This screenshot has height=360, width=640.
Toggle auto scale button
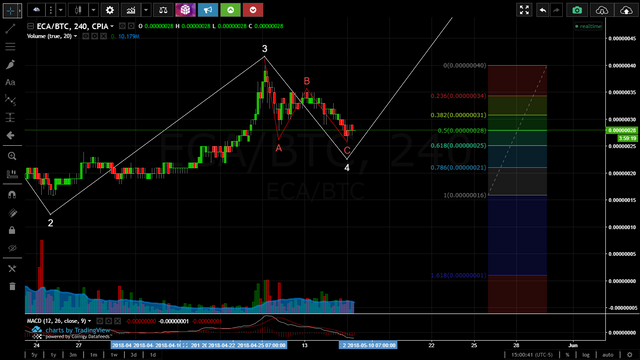608,355
